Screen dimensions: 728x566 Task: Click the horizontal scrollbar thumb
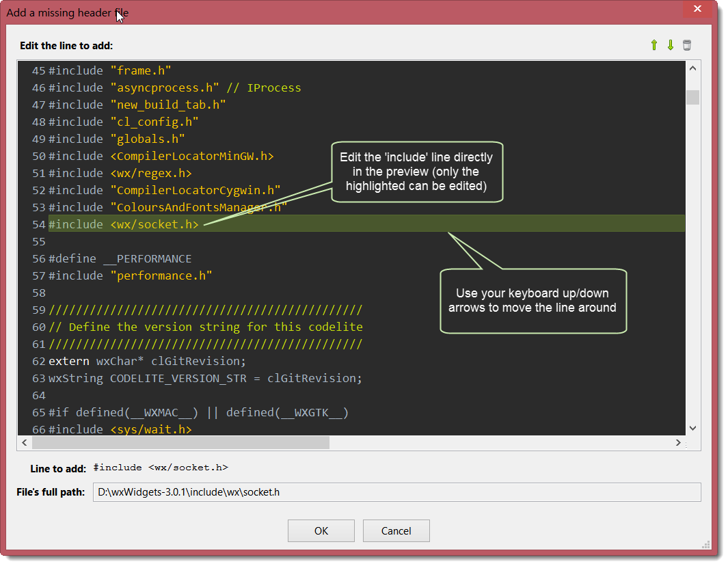click(180, 443)
